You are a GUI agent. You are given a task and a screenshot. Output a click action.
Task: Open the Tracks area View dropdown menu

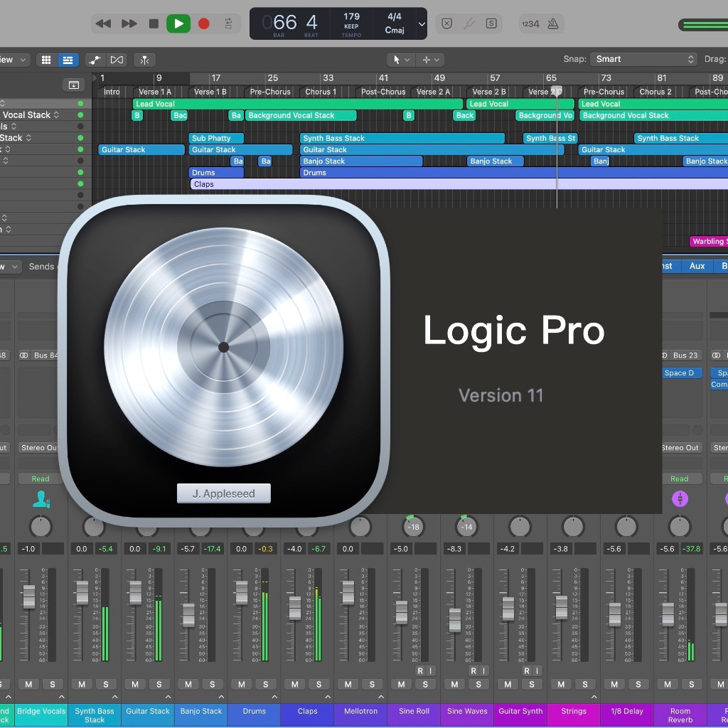click(13, 60)
